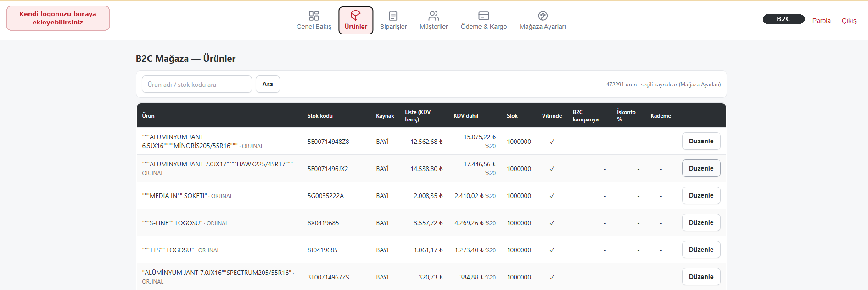Log out with the Çıkış link
Screen dimensions: 868x290
[849, 21]
